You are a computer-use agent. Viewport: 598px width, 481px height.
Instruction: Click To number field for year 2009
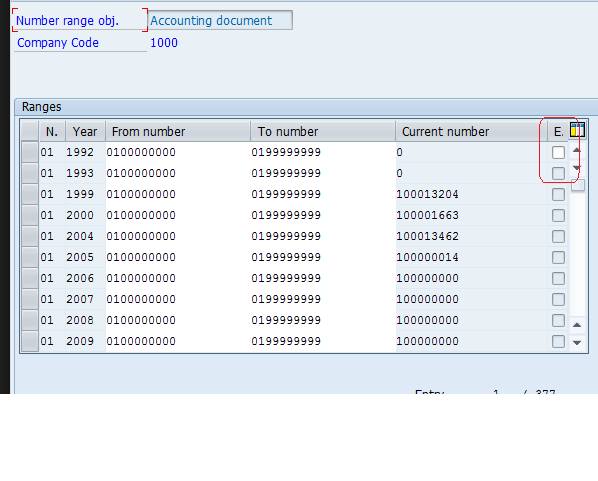[x=323, y=341]
